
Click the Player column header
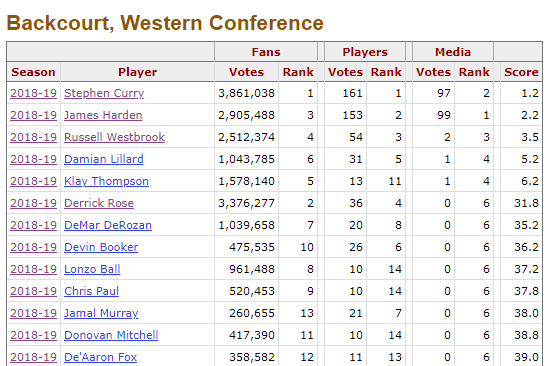(137, 72)
